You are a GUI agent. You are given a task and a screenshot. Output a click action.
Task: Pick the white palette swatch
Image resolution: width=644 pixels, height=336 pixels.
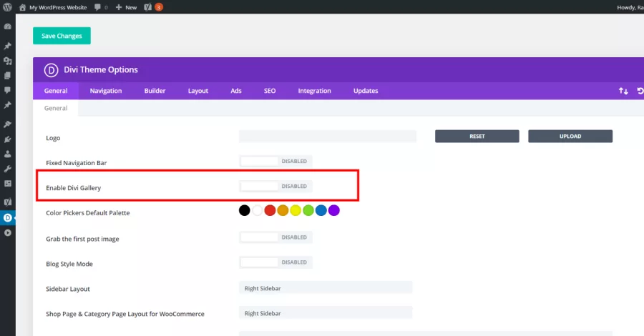257,210
